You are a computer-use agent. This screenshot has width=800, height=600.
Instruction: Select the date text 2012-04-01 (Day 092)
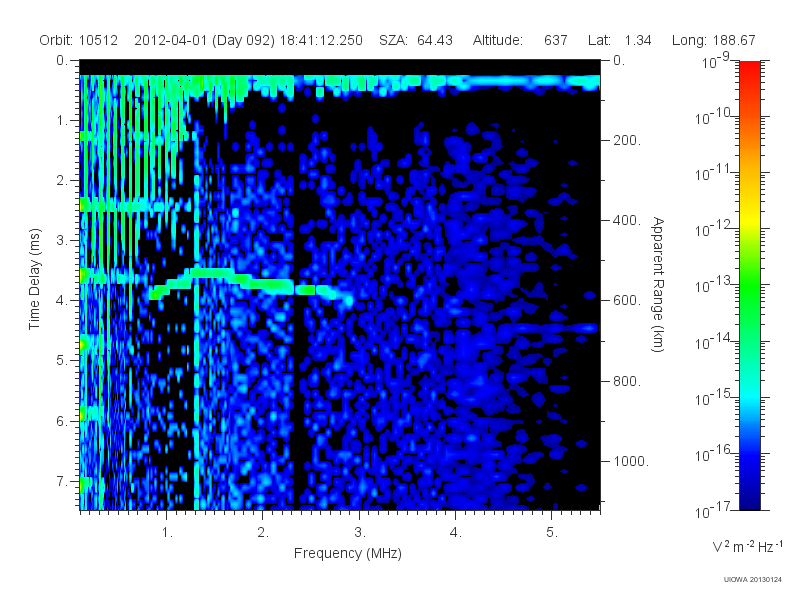pos(204,40)
